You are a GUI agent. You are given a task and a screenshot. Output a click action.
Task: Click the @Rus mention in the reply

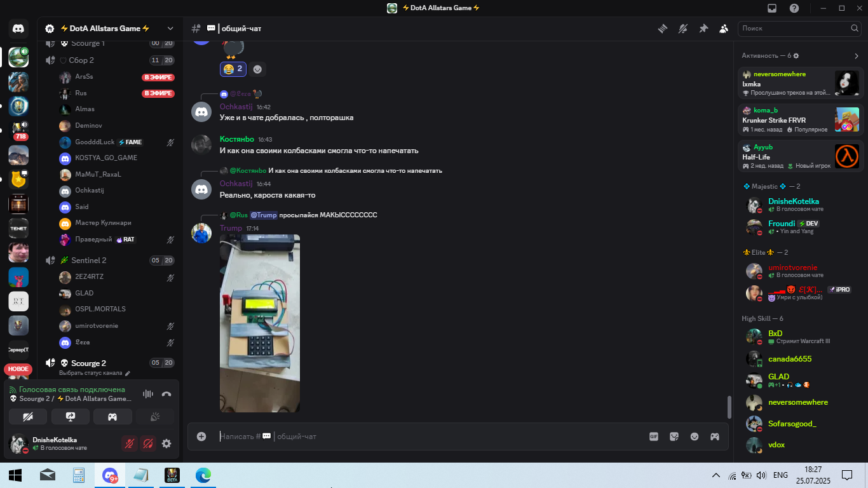[x=238, y=215]
